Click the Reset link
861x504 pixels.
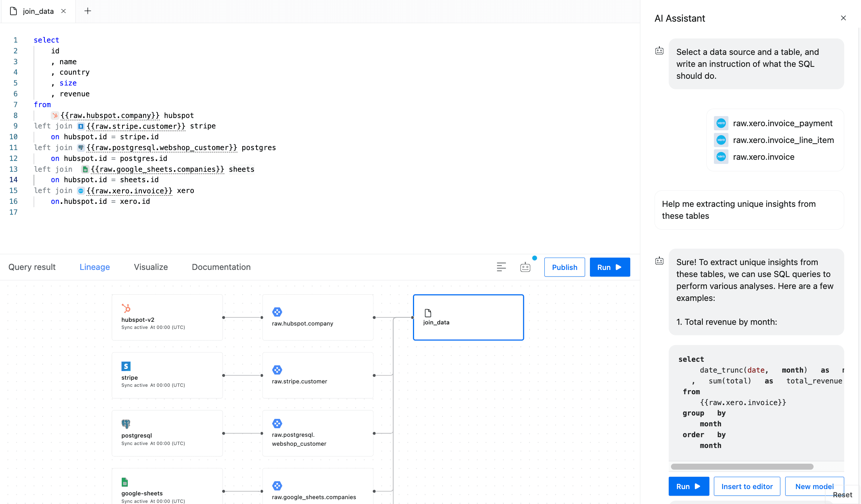click(x=842, y=495)
